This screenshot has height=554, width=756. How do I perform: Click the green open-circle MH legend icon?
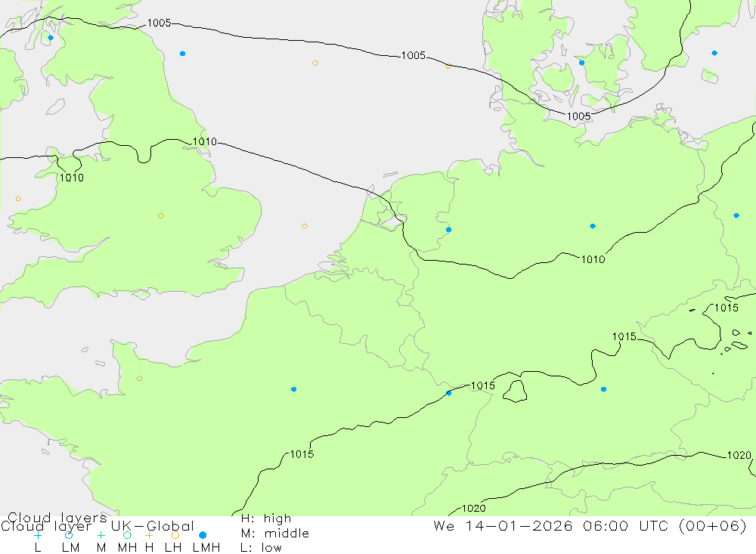pyautogui.click(x=127, y=535)
